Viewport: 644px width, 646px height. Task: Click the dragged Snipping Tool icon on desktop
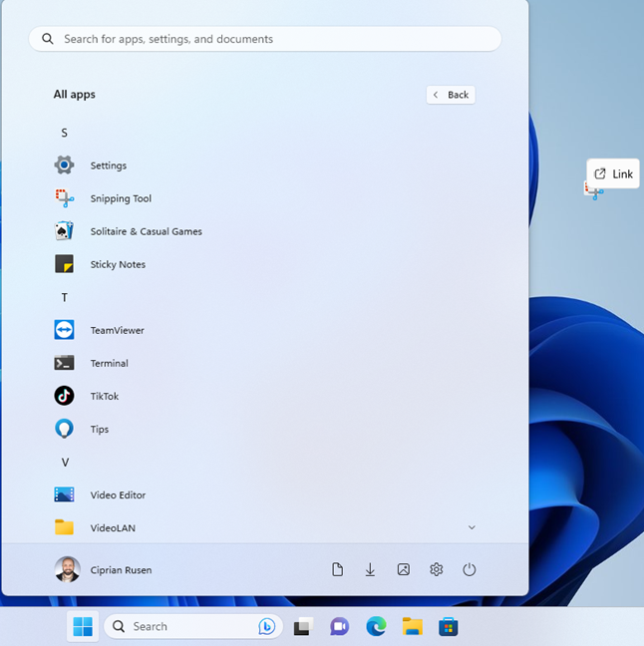tap(594, 190)
